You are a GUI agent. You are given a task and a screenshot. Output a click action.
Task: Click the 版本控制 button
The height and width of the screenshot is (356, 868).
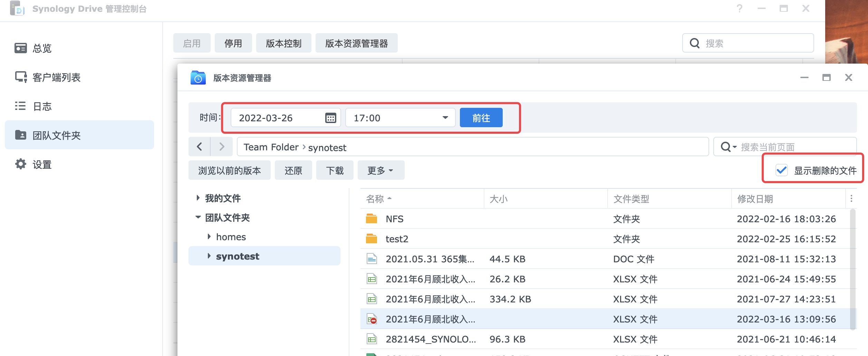tap(284, 43)
